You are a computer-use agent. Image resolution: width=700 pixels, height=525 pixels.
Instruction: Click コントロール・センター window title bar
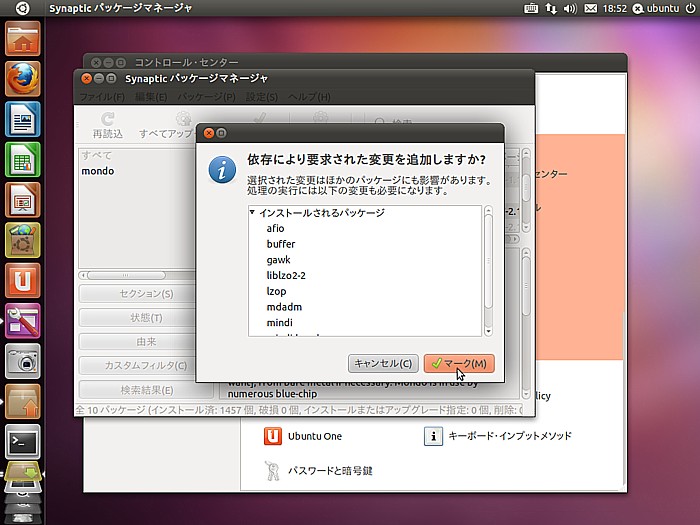(x=355, y=62)
